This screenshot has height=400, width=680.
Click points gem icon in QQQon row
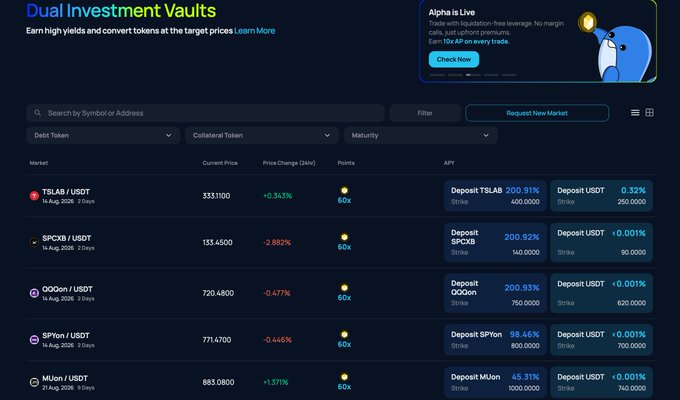(344, 288)
